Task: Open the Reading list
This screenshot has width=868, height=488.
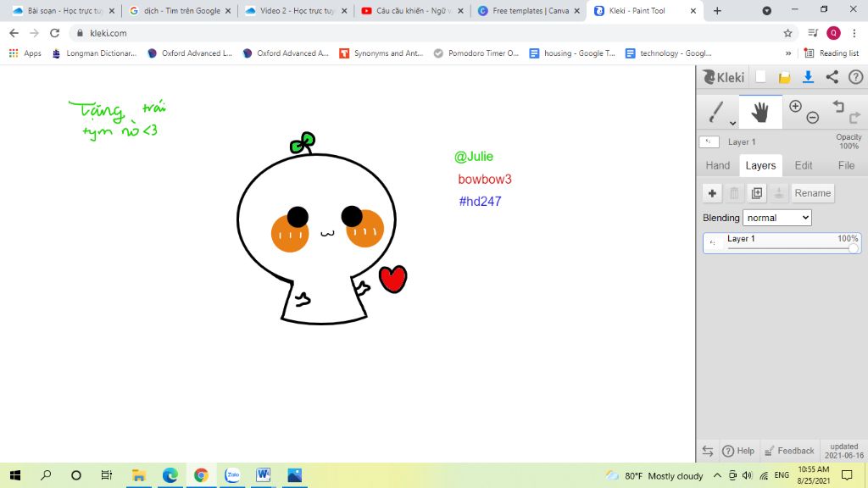Action: [832, 53]
